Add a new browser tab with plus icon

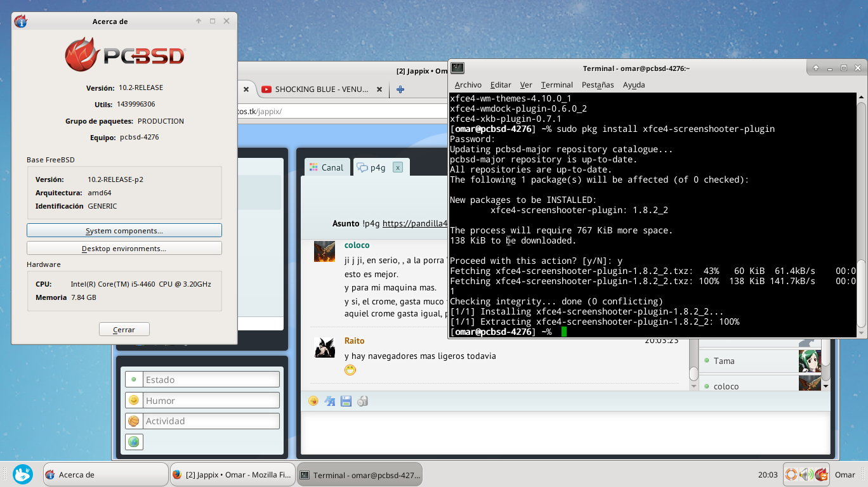tap(400, 89)
